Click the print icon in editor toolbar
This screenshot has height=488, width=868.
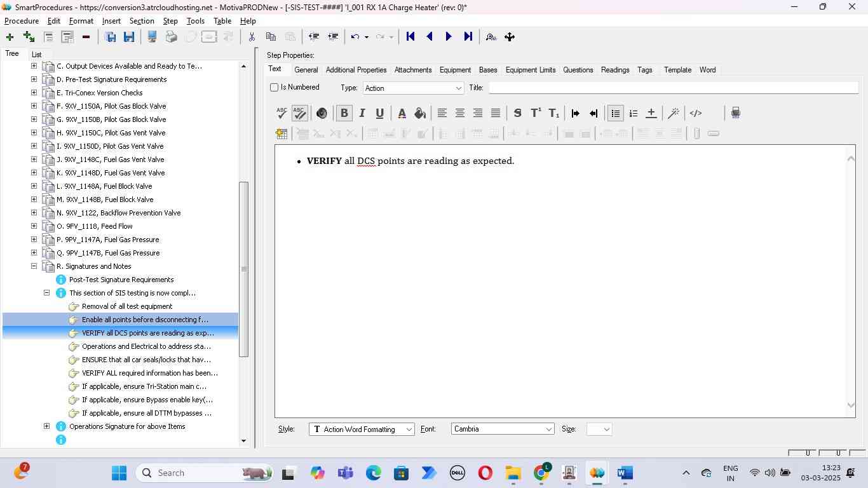coord(735,113)
